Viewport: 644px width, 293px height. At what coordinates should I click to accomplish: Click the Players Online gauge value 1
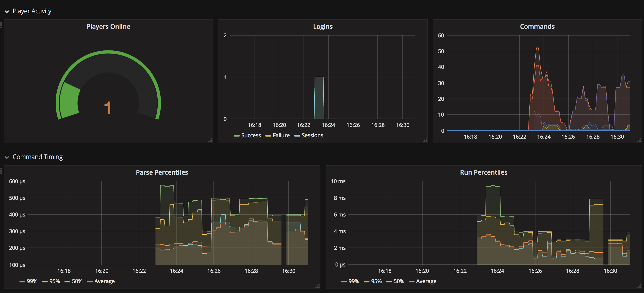108,108
